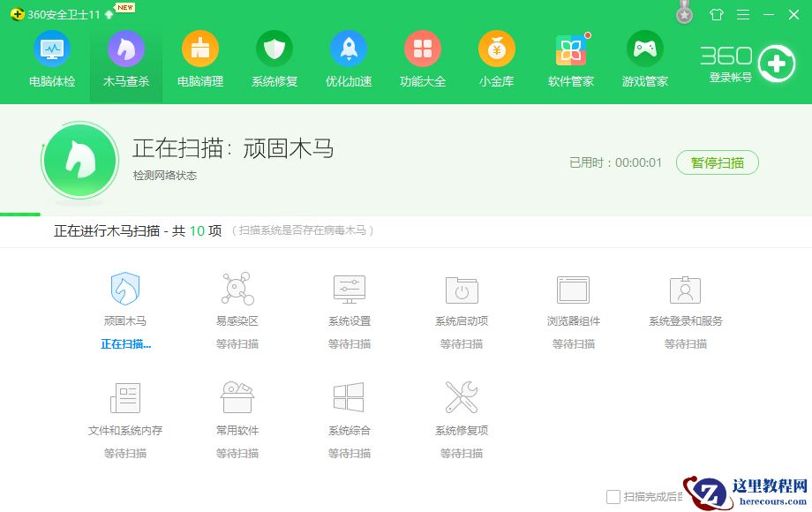Screen dimensions: 812x512
Task: Start 游戏管家 game manager
Action: click(644, 58)
